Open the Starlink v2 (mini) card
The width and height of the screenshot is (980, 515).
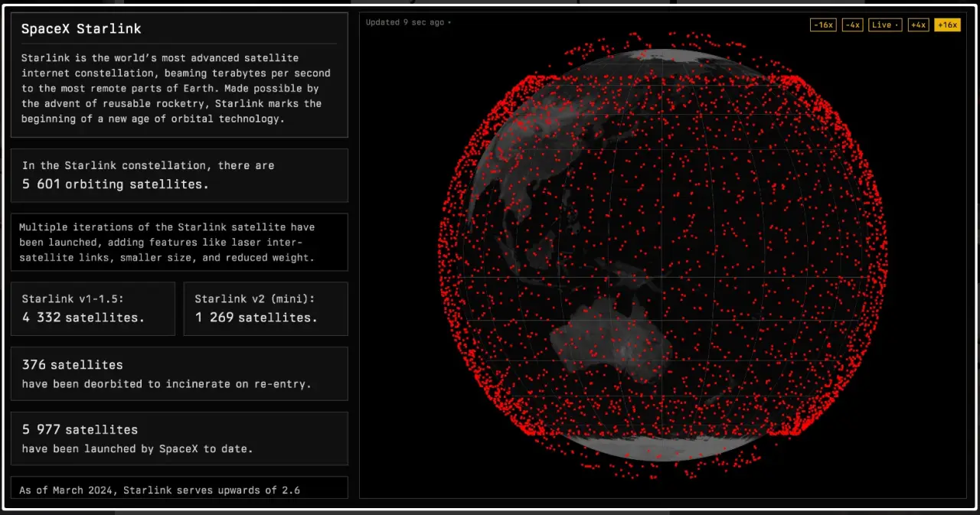coord(265,308)
